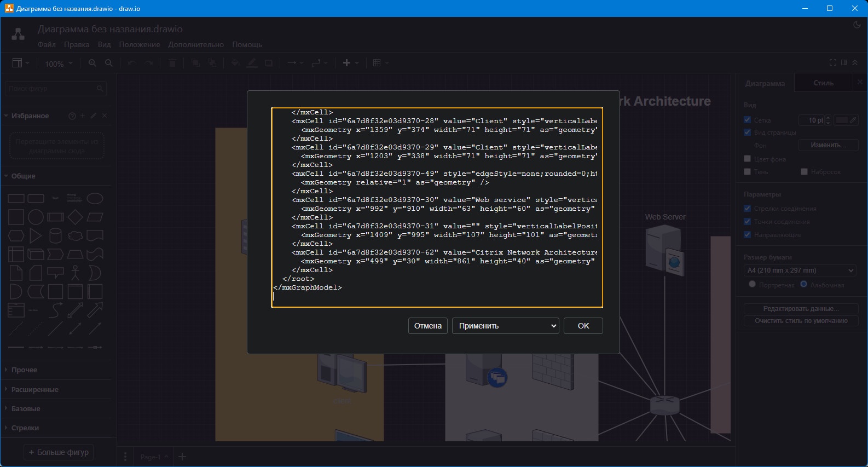Collapse the Общие shapes section
Screen dimensions: 868x467
click(23, 176)
